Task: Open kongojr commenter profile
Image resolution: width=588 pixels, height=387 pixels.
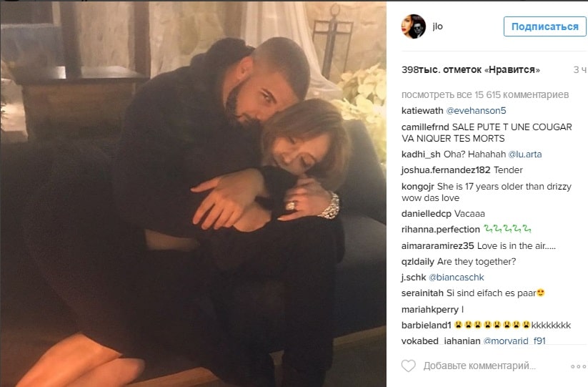Action: (418, 187)
